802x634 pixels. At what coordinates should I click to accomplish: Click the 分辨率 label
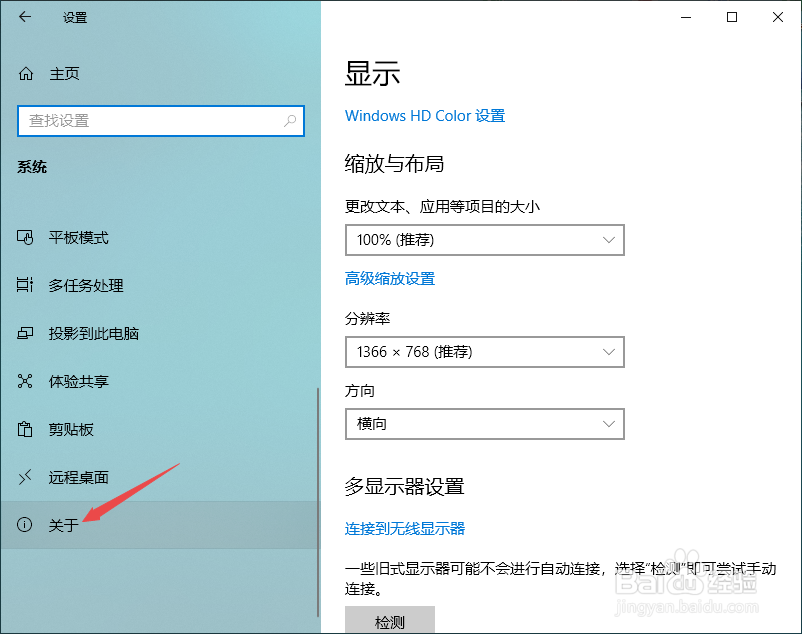pos(367,319)
